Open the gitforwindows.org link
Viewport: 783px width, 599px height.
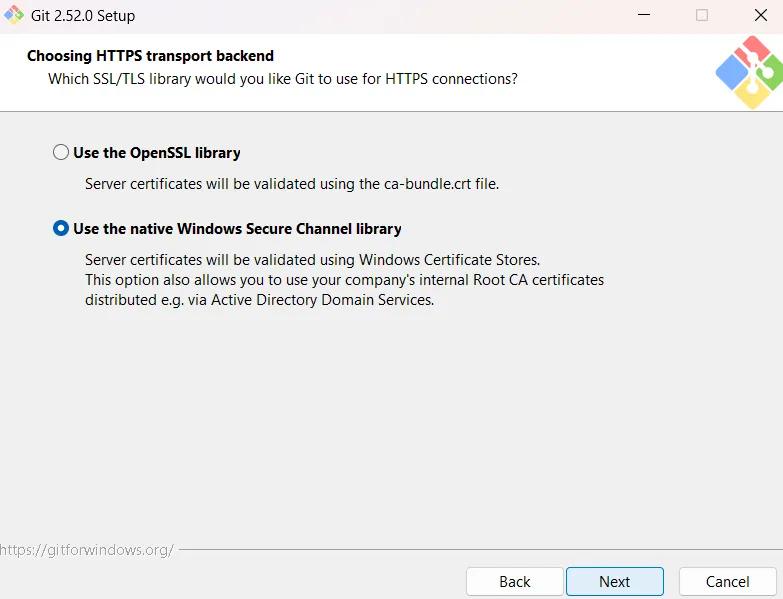pyautogui.click(x=87, y=550)
